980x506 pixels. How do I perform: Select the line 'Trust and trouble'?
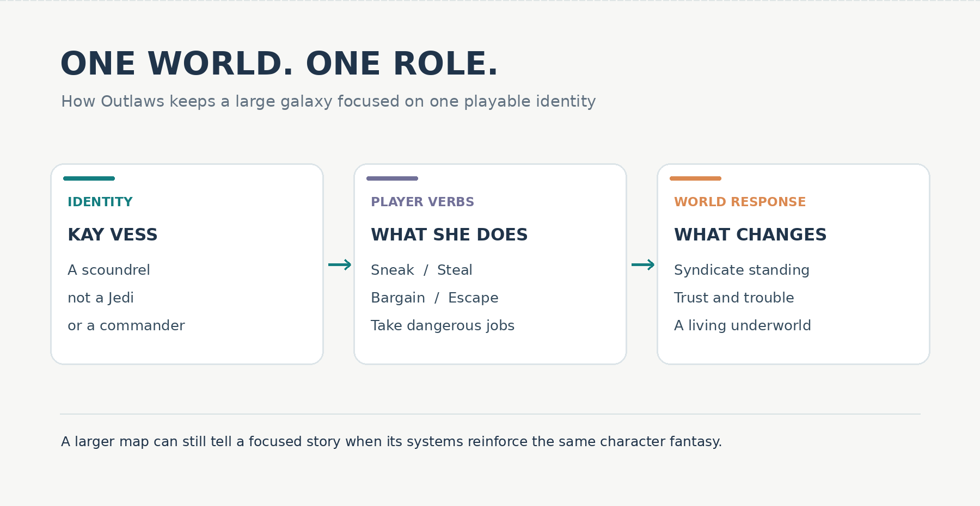[x=734, y=298]
